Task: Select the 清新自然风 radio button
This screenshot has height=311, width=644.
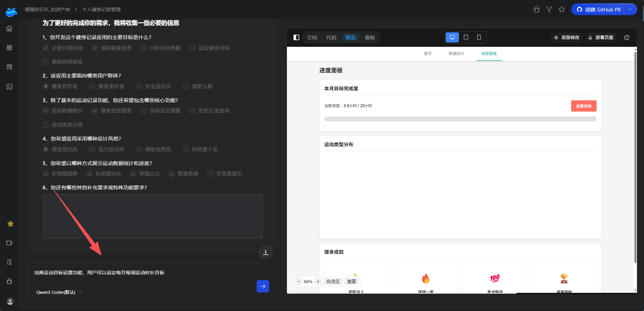Action: [139, 149]
